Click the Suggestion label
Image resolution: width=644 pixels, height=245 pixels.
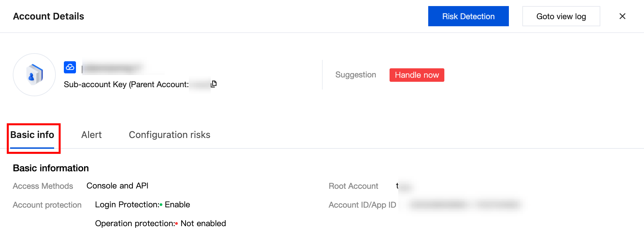click(x=356, y=75)
